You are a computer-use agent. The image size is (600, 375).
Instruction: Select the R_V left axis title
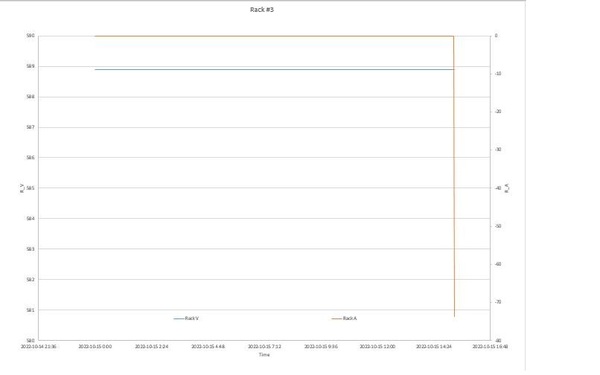point(22,188)
